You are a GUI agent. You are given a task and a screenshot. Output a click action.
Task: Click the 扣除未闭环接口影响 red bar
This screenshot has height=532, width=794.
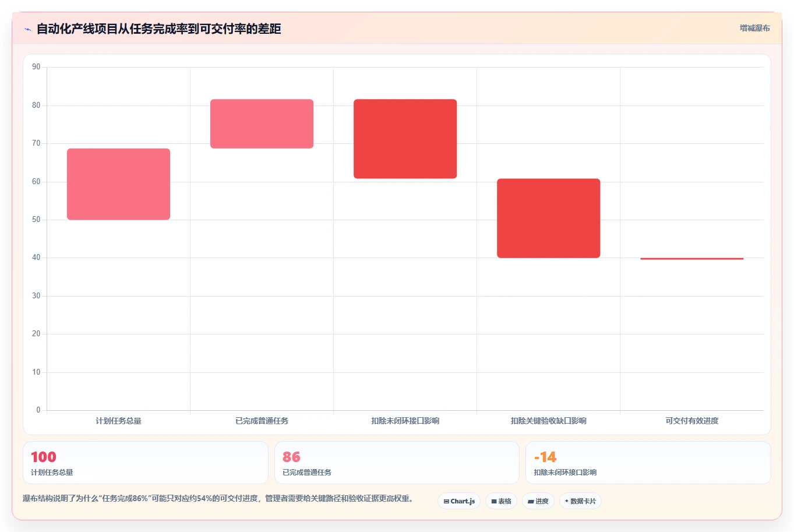click(x=405, y=139)
